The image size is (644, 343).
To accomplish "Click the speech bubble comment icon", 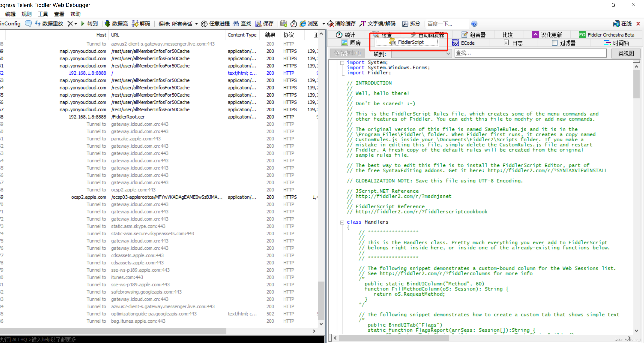I will click(x=28, y=24).
